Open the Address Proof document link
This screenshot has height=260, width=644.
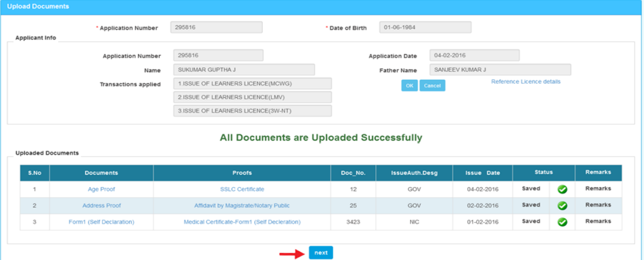pyautogui.click(x=101, y=206)
